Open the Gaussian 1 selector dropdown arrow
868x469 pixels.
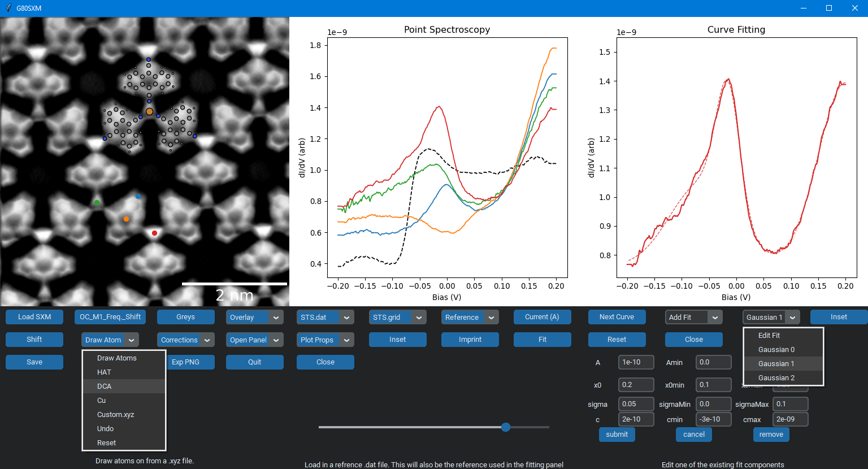tap(793, 318)
